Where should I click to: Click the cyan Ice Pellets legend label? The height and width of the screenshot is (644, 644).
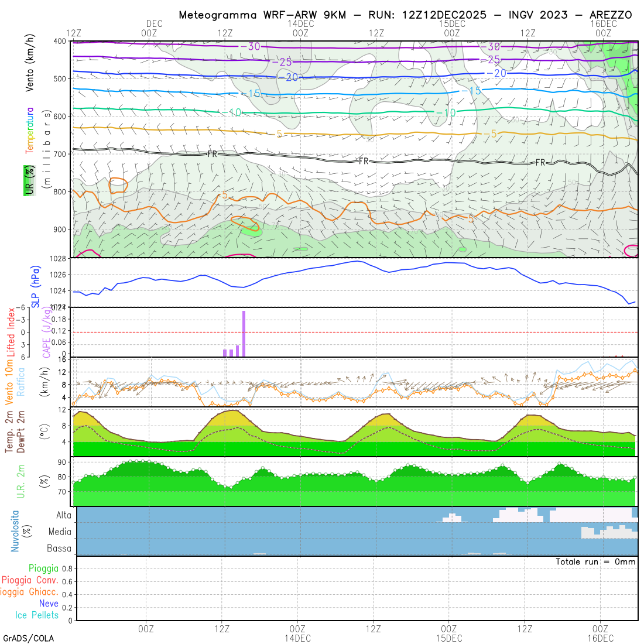[x=37, y=615]
